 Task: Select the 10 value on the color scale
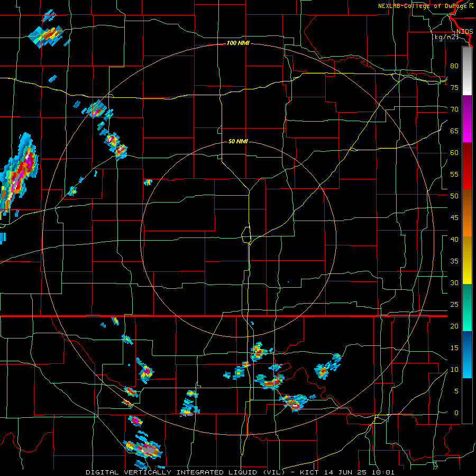(454, 370)
